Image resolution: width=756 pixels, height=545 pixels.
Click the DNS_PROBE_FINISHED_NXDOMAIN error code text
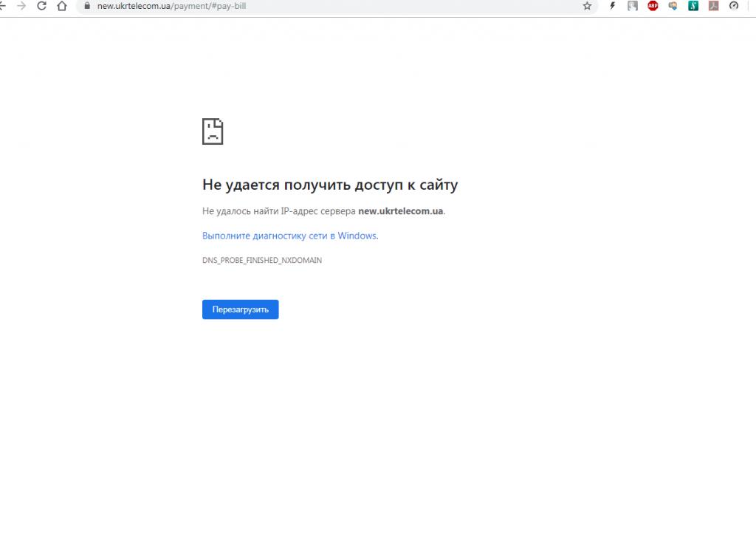[262, 261]
